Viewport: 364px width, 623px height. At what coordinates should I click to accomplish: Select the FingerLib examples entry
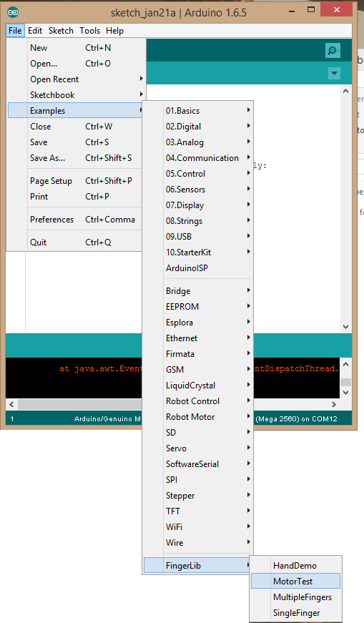[x=198, y=565]
